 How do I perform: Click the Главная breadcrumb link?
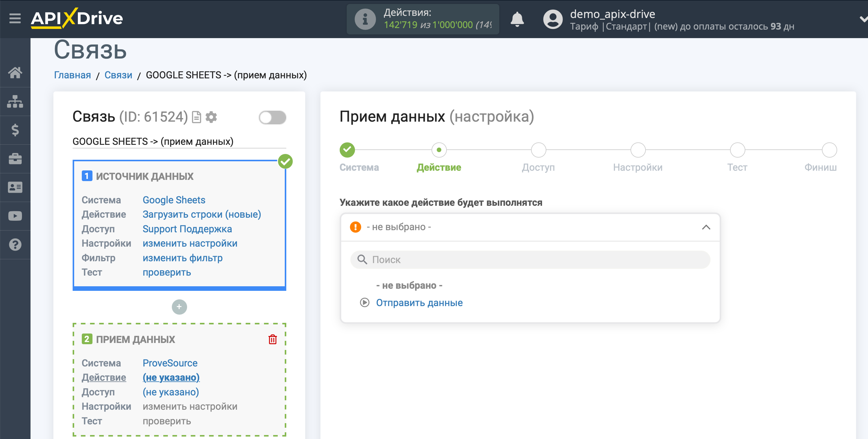click(72, 75)
